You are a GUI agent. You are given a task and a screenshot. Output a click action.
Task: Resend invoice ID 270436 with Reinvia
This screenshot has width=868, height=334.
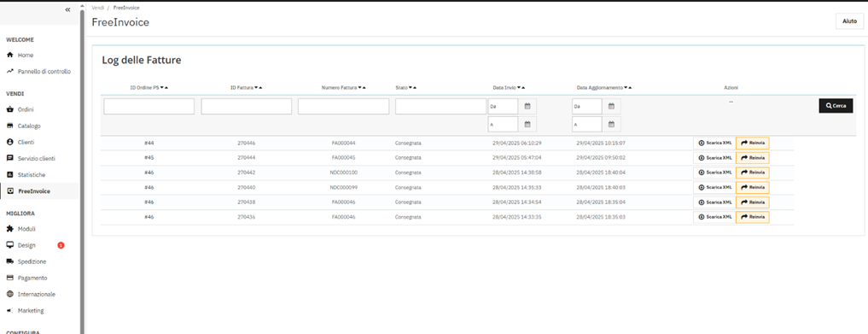(x=752, y=217)
